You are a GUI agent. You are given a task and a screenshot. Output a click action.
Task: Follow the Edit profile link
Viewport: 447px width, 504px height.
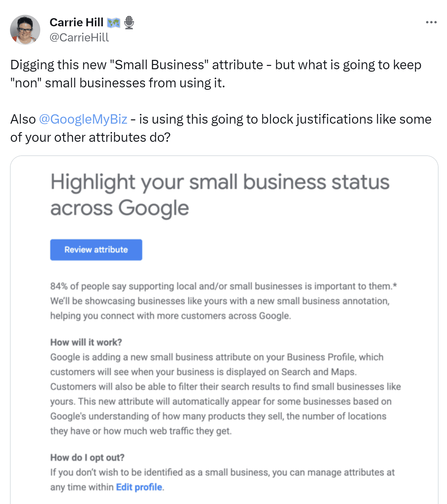click(x=139, y=487)
